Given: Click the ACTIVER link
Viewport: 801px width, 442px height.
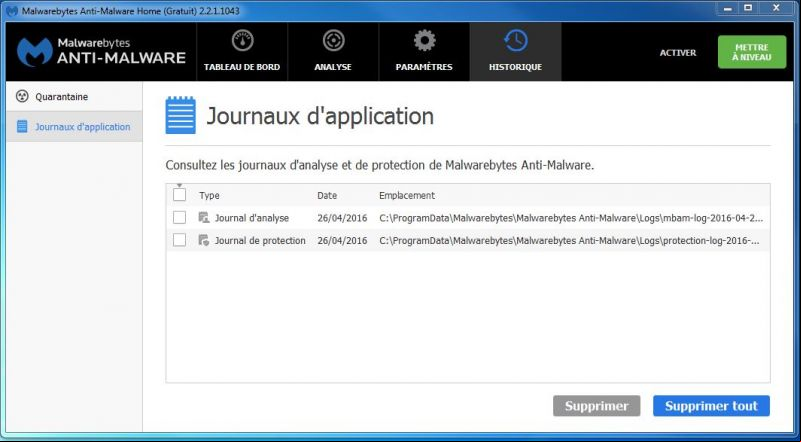Looking at the screenshot, I should (x=678, y=53).
